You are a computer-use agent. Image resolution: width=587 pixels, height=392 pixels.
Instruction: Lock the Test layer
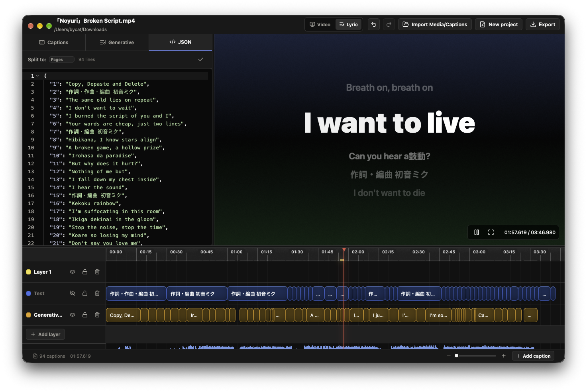pos(85,293)
